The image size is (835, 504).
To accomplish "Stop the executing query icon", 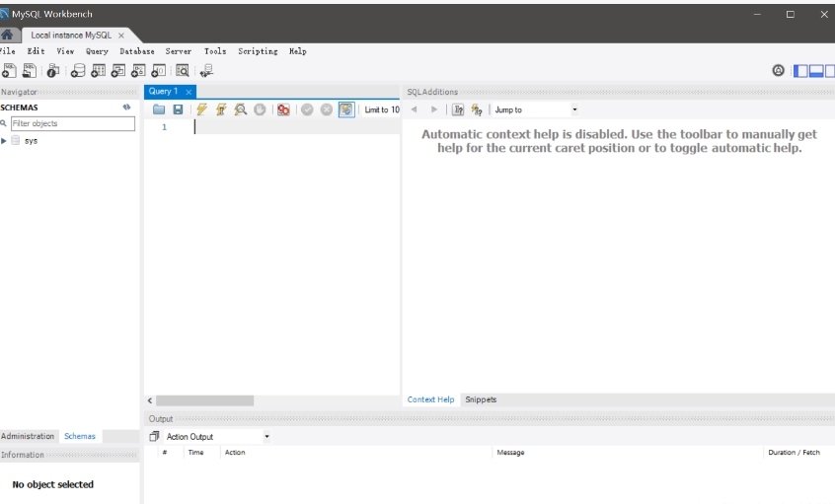I will [260, 109].
